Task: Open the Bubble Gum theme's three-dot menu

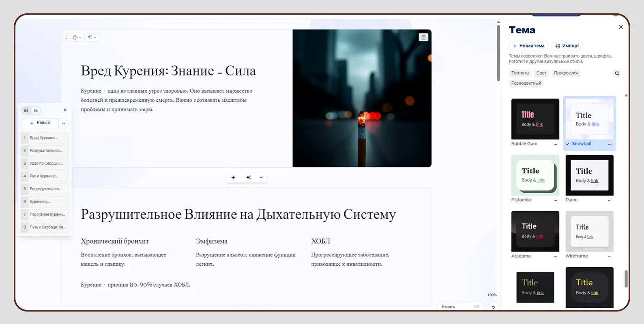Action: click(555, 144)
